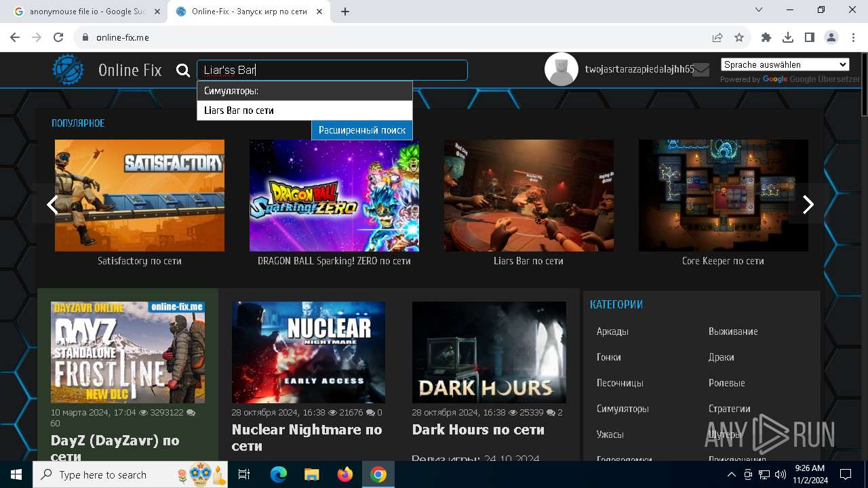Go to the next carousel slide
The width and height of the screenshot is (868, 488).
(808, 204)
